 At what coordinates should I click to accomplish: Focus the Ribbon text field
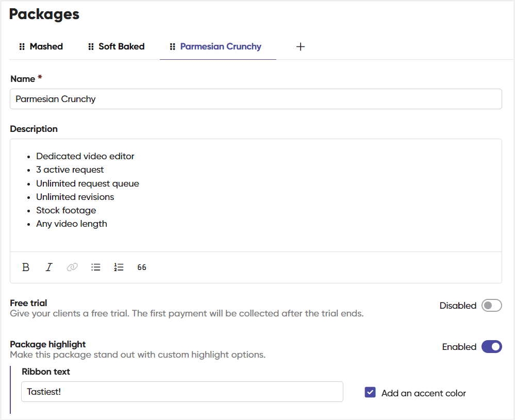pyautogui.click(x=182, y=392)
